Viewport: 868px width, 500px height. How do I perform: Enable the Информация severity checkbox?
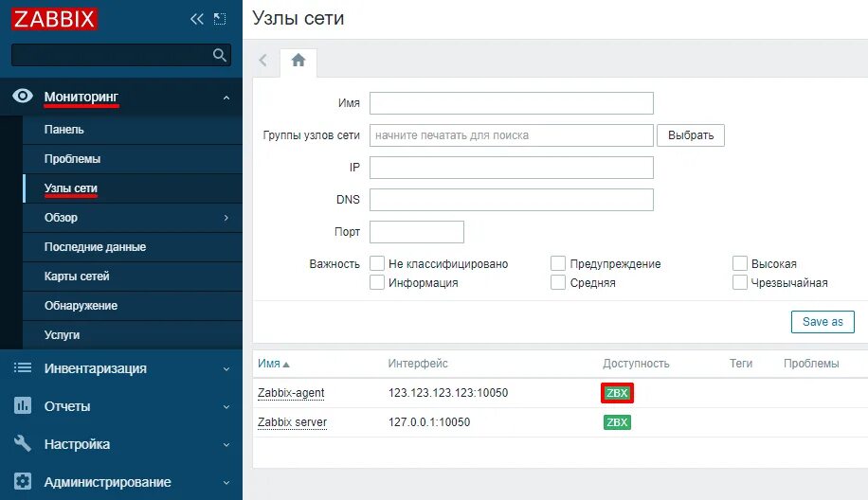point(377,282)
